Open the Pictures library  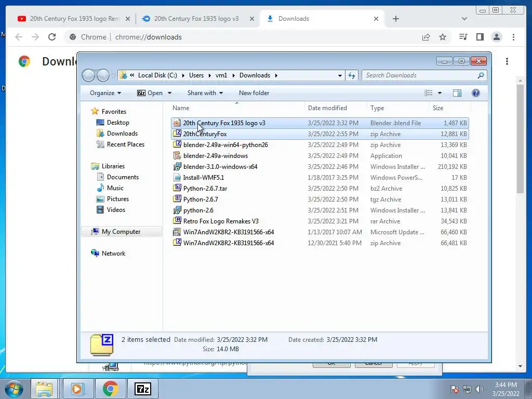[x=118, y=199]
